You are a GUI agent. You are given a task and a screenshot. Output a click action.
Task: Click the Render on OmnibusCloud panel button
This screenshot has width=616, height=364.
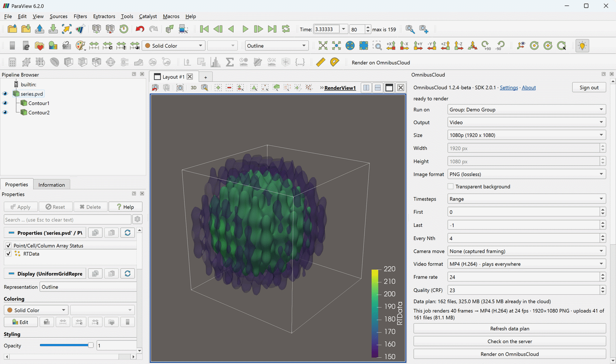509,354
